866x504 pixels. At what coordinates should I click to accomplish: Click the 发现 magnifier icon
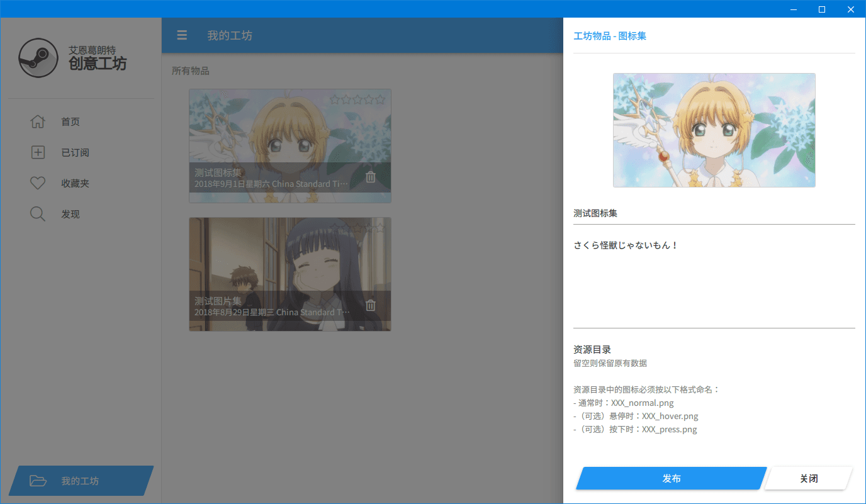38,214
